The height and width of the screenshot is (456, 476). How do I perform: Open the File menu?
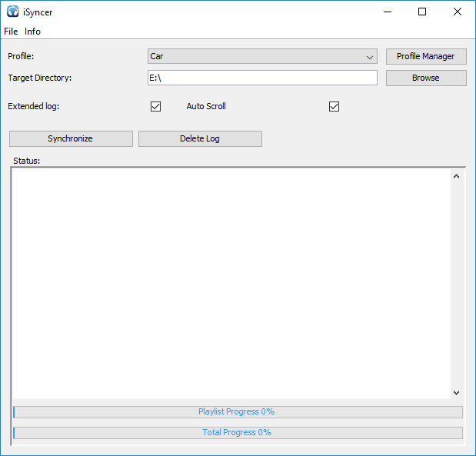coord(11,32)
